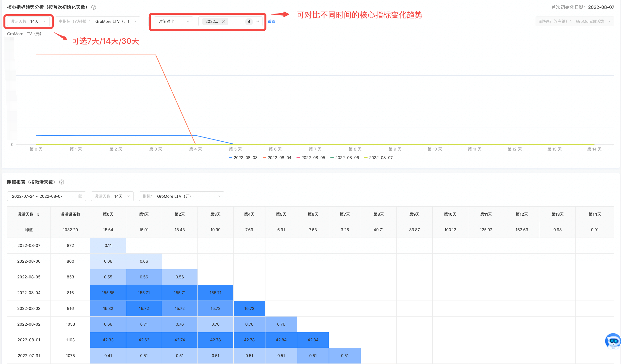
Task: Click the 0.41 cell for 2022-07-31
Action: point(108,356)
